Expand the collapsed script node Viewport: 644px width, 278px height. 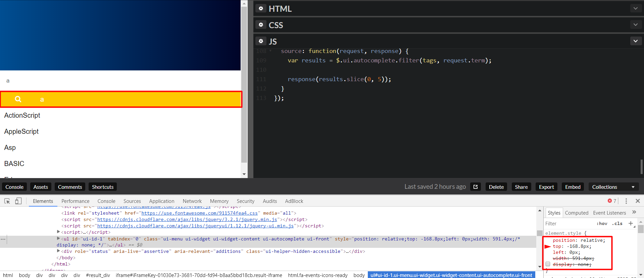point(58,232)
